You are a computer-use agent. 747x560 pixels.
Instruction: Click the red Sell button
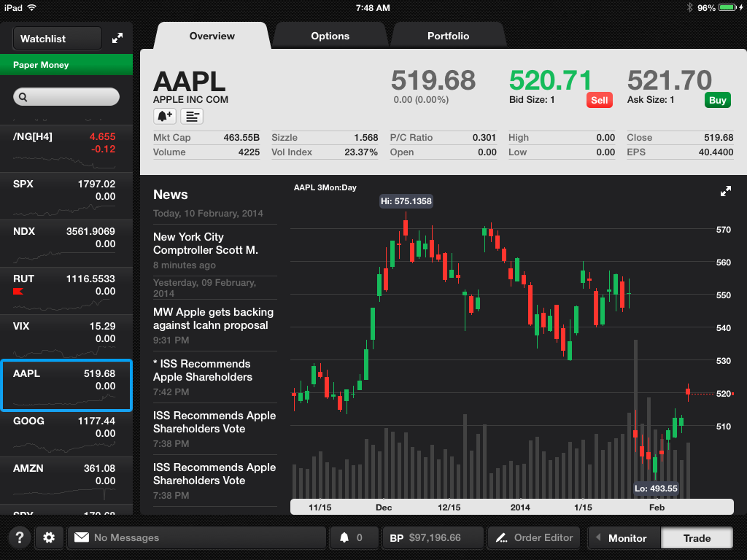(600, 100)
